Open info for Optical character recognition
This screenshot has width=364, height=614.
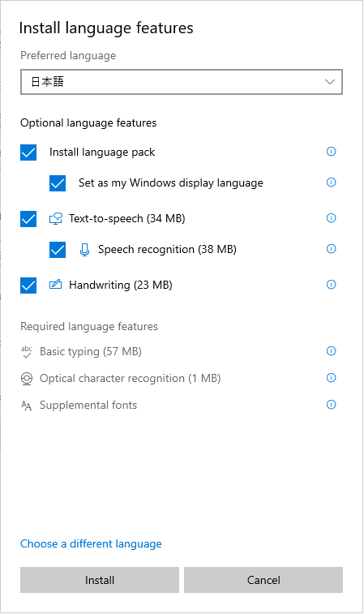point(331,378)
